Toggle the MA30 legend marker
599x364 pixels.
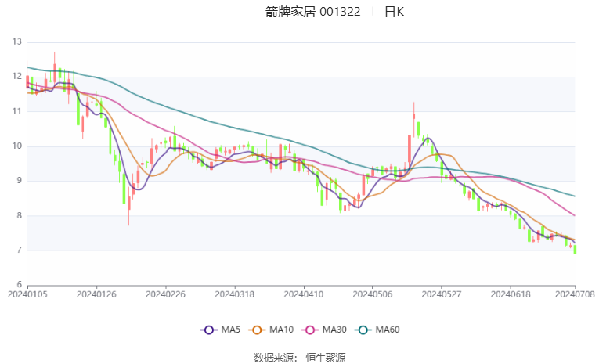tap(310, 330)
